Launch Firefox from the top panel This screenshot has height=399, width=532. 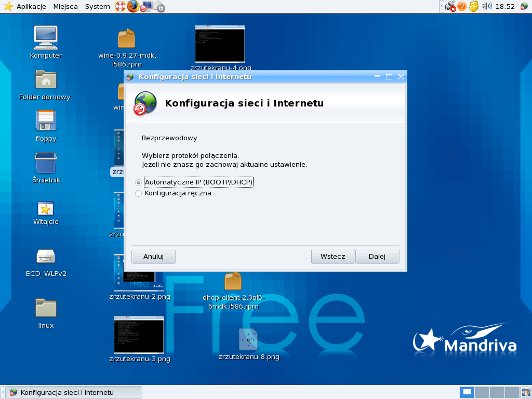(x=133, y=7)
